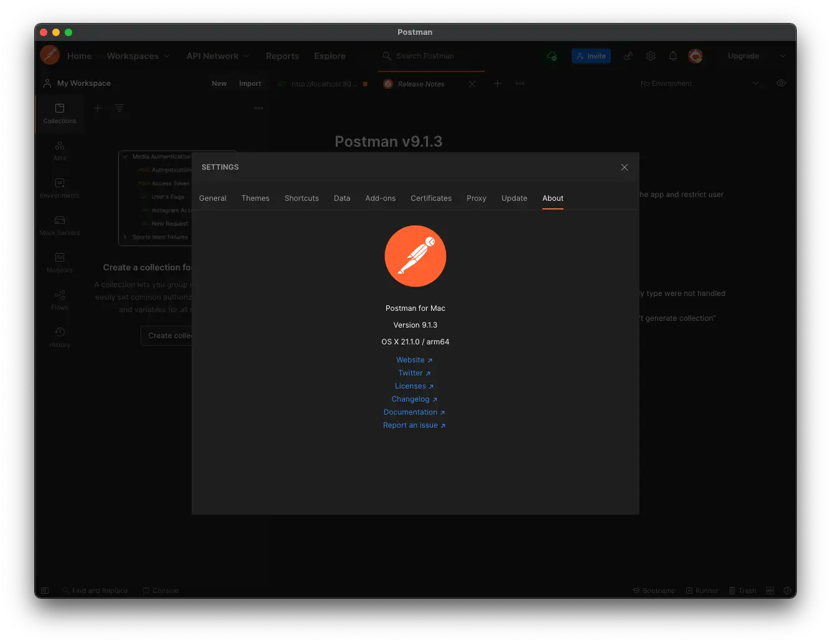Open the Twitter link
The height and width of the screenshot is (644, 831).
414,373
